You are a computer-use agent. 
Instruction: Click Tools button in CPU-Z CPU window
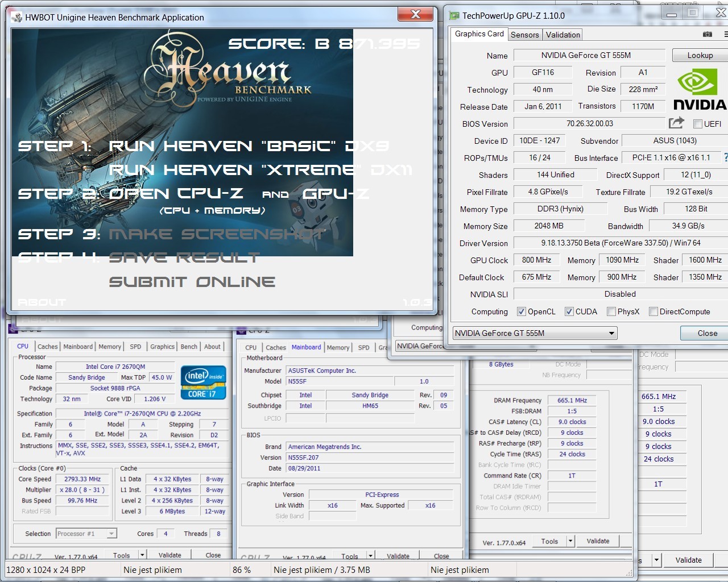122,555
